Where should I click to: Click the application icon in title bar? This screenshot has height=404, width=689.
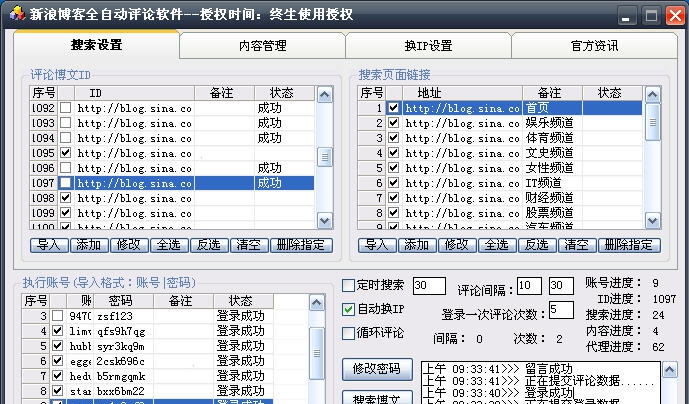point(18,14)
